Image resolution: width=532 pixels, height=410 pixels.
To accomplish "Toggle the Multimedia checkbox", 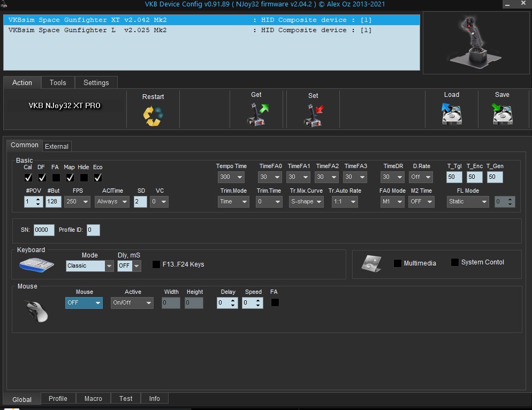I will [398, 263].
